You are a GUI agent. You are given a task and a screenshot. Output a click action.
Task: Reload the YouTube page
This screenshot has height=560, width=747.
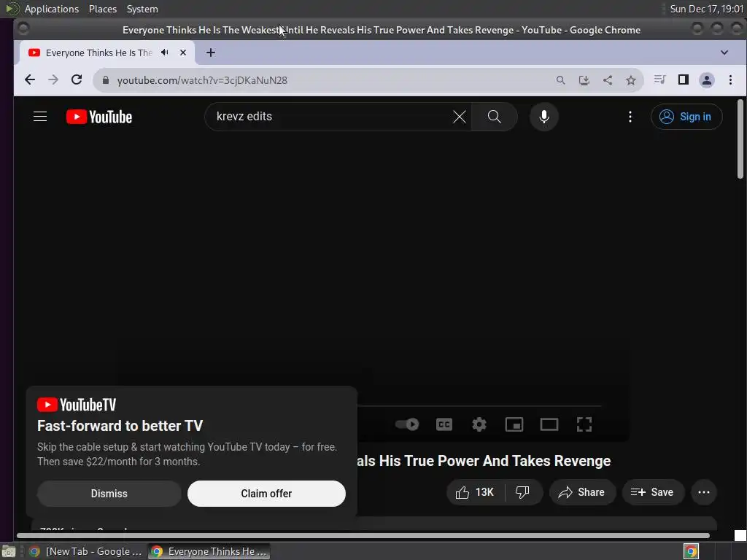pyautogui.click(x=76, y=80)
